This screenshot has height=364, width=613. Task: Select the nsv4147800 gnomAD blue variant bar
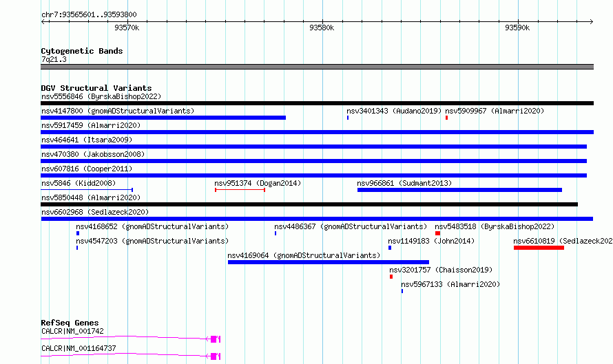(x=163, y=118)
